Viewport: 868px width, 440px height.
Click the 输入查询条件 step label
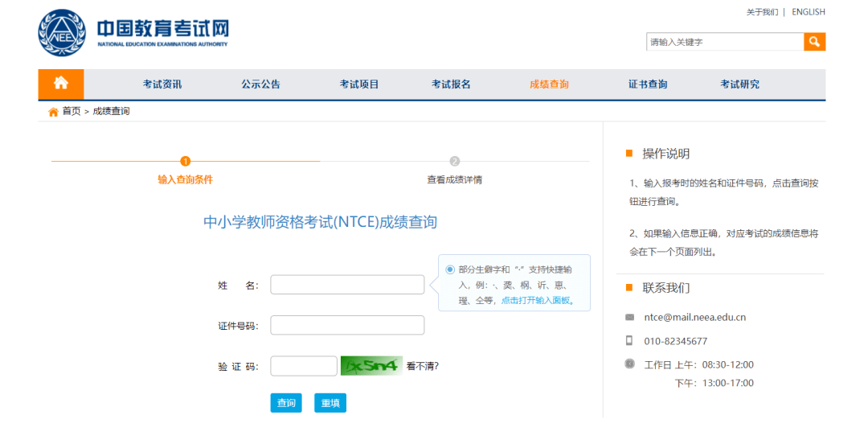coord(185,179)
